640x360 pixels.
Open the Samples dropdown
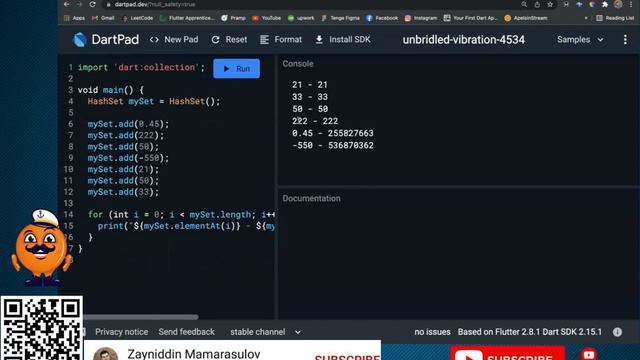tap(580, 40)
